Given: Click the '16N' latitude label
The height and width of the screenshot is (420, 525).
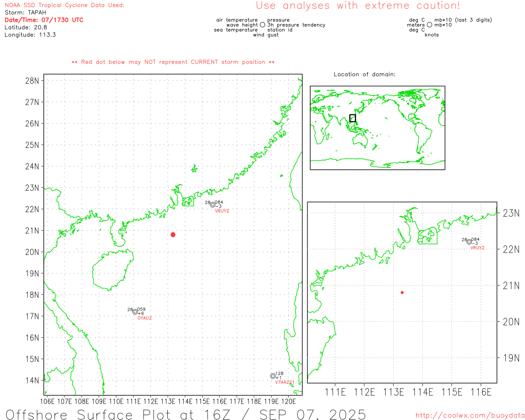Looking at the screenshot, I should pos(32,338).
